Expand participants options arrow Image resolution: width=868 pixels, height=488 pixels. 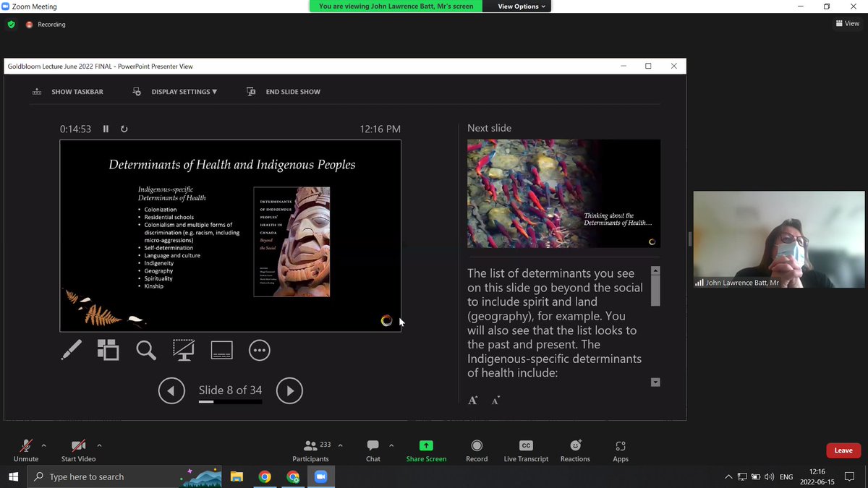click(x=341, y=445)
